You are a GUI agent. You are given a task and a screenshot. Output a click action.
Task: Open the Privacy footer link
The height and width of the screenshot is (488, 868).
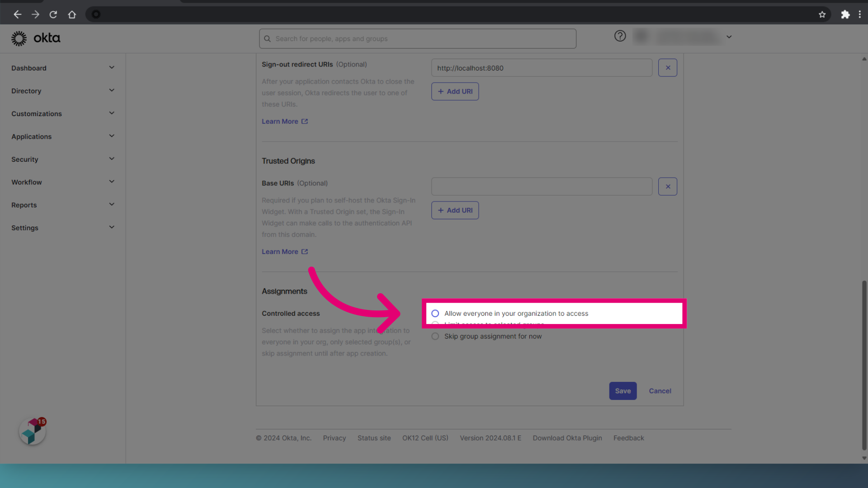[334, 438]
